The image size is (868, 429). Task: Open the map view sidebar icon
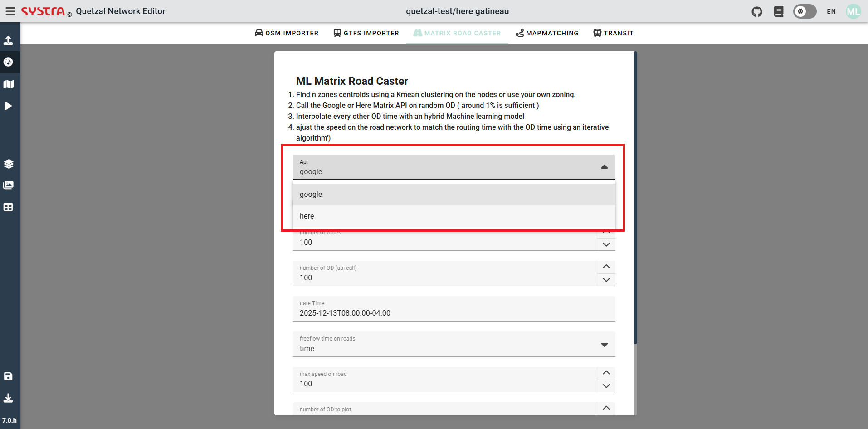point(8,84)
